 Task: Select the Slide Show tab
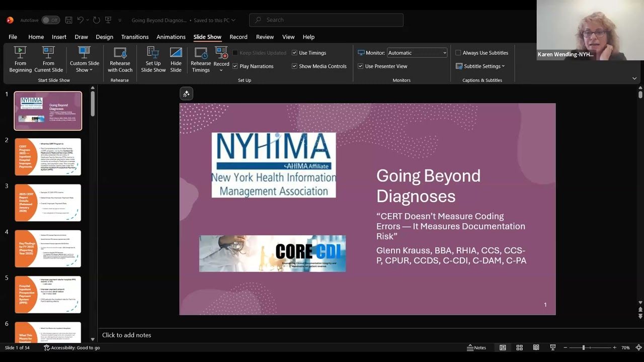click(207, 37)
